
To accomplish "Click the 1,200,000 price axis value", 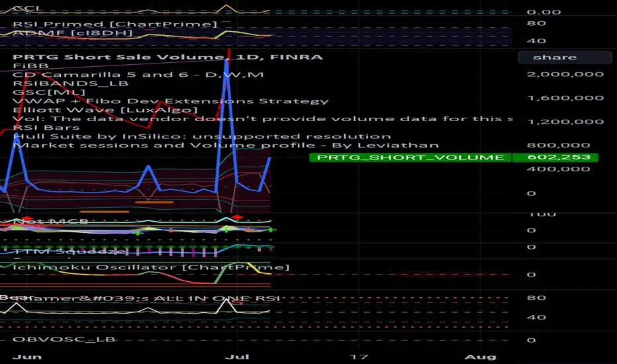I will coord(565,122).
